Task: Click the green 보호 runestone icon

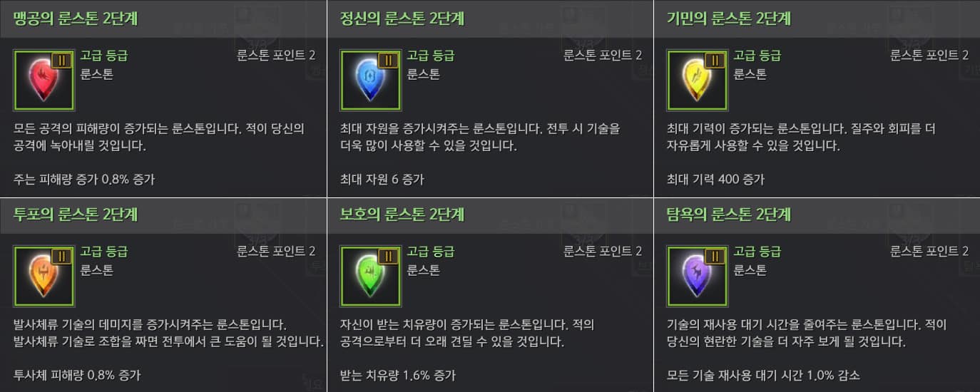Action: pos(371,277)
